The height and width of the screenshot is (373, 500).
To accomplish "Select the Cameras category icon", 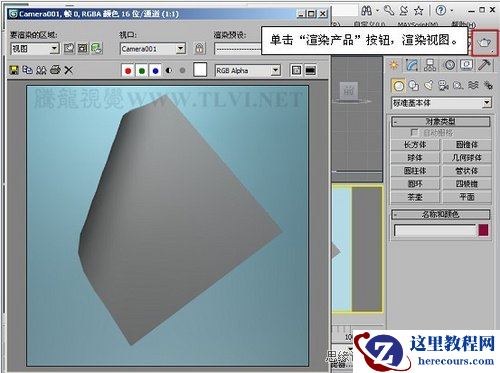I will 444,86.
